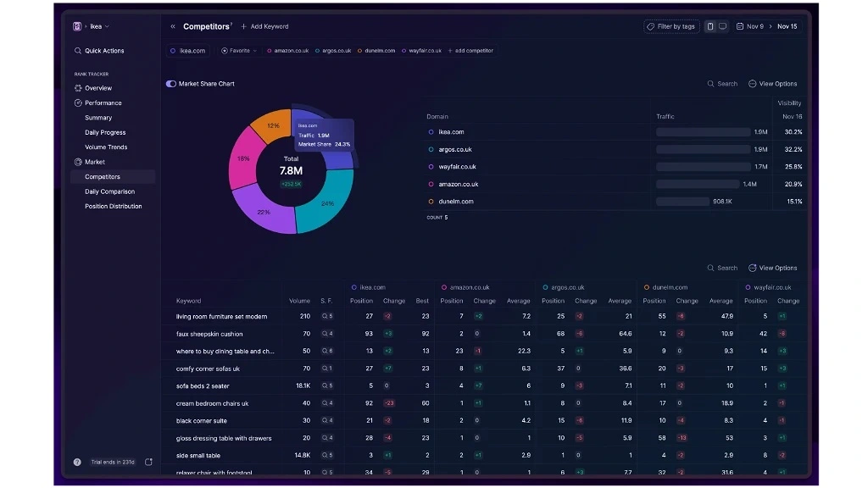Toggle amazon.co.uk competitor chip
Viewport: 868px width, 488px height.
pos(288,50)
